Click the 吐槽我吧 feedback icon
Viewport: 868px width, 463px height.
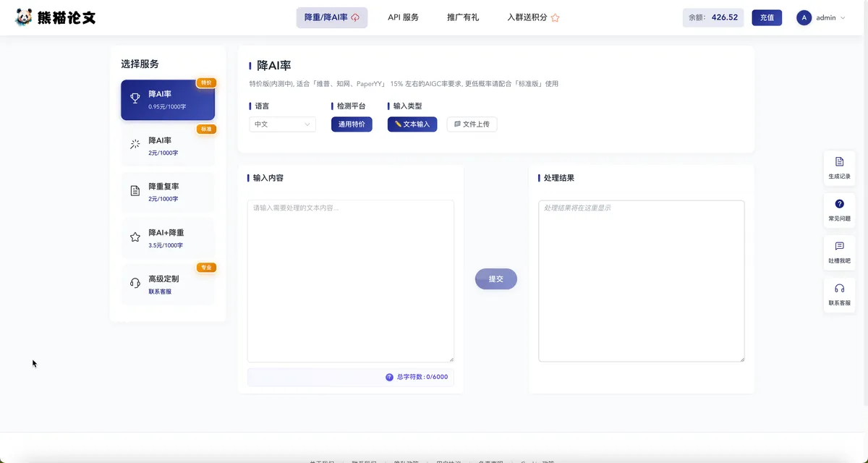(x=839, y=247)
